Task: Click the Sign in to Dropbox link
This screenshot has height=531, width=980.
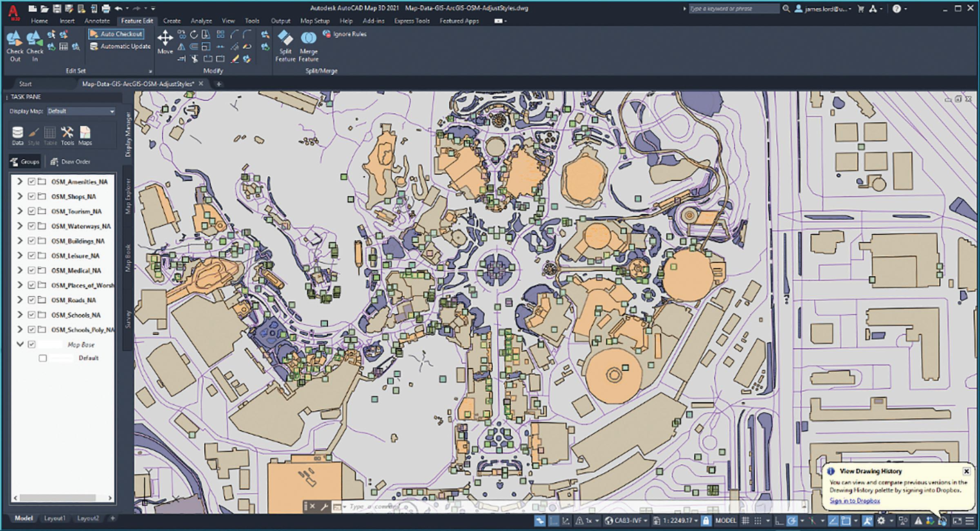Action: point(855,500)
